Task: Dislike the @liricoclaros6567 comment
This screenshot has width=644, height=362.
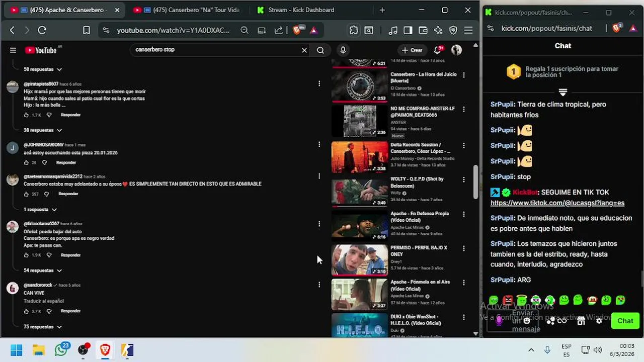Action: tap(49, 255)
